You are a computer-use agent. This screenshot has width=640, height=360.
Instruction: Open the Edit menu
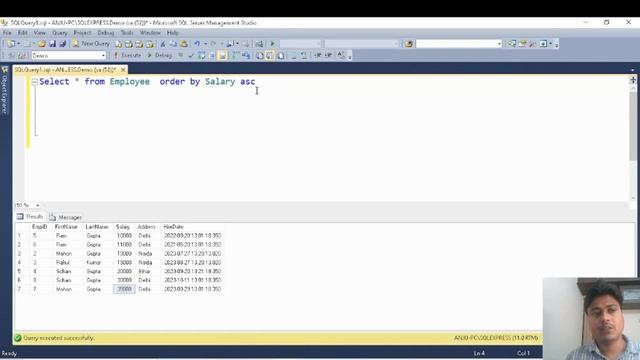click(22, 33)
